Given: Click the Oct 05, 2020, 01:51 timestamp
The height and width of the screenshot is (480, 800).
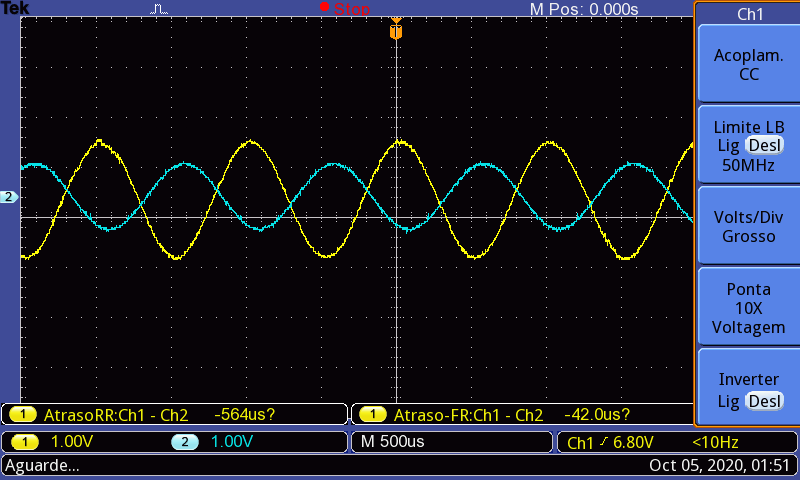Looking at the screenshot, I should [x=719, y=465].
